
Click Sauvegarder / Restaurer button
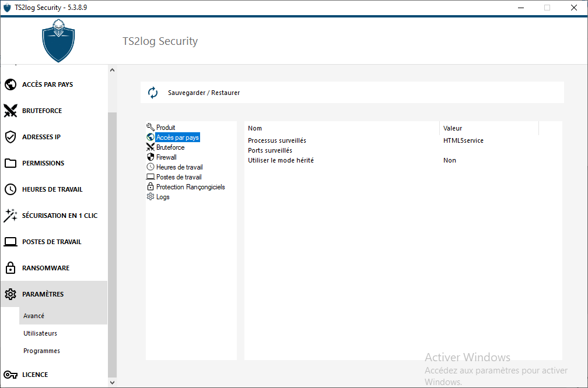204,93
